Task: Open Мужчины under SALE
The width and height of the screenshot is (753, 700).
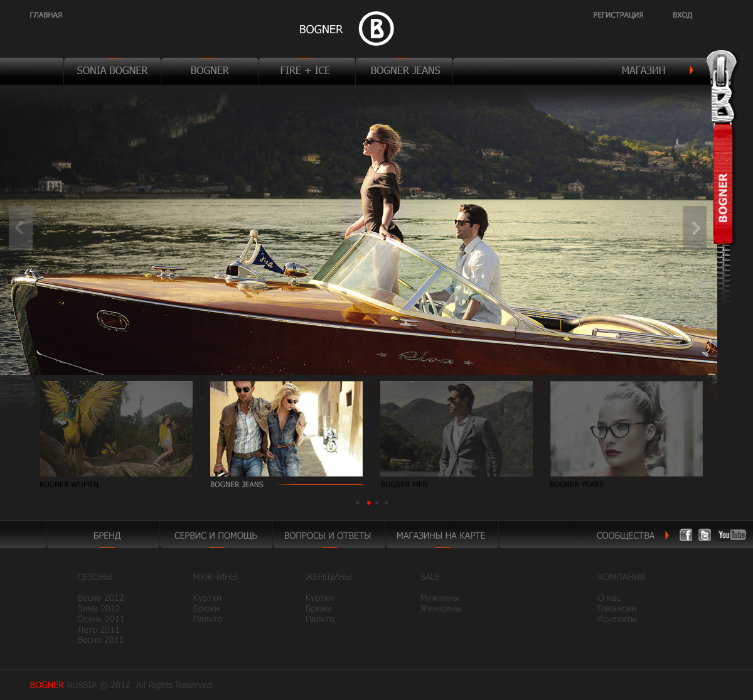Action: (x=439, y=598)
